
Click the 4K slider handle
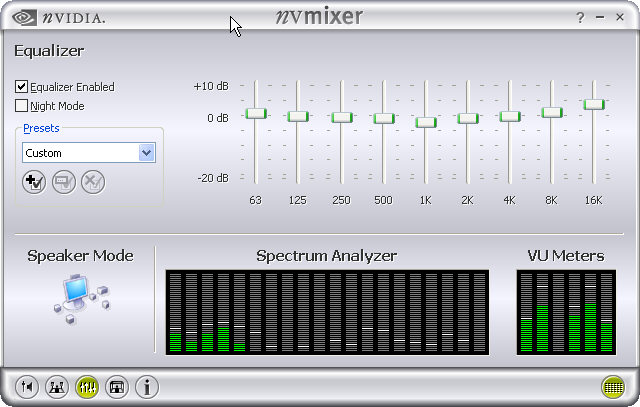pyautogui.click(x=510, y=116)
